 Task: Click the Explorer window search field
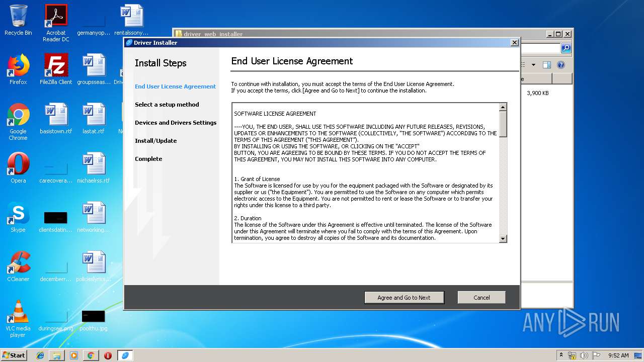tap(540, 48)
